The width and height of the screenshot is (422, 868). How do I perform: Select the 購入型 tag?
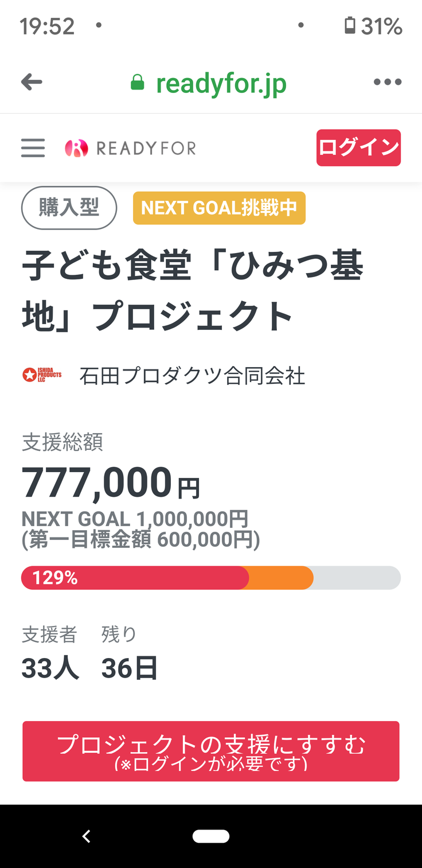click(x=69, y=208)
